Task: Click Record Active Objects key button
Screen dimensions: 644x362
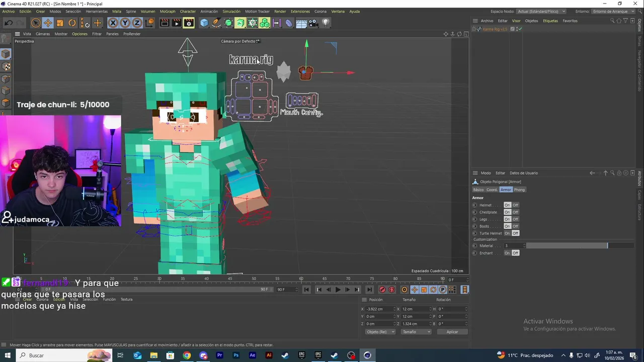Action: pyautogui.click(x=382, y=290)
